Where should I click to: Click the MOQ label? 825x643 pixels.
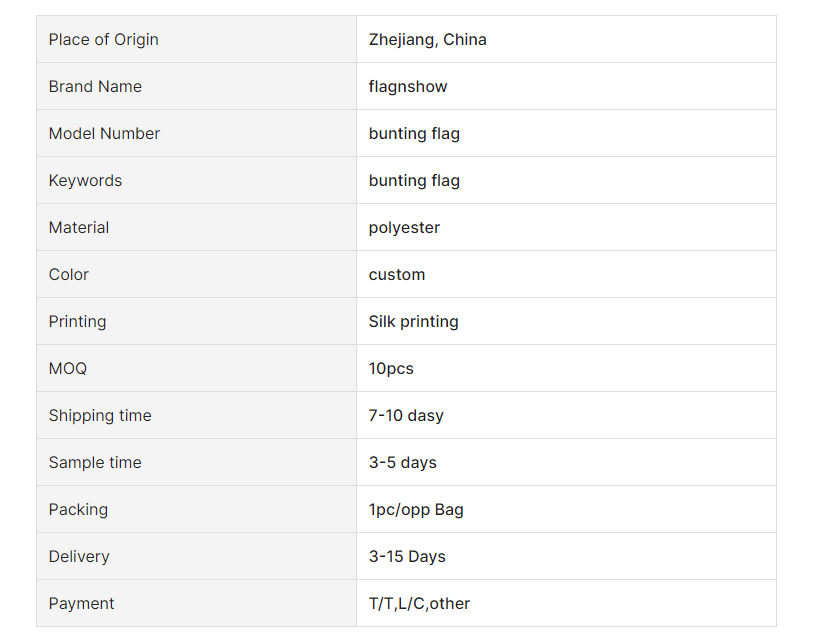click(x=68, y=368)
